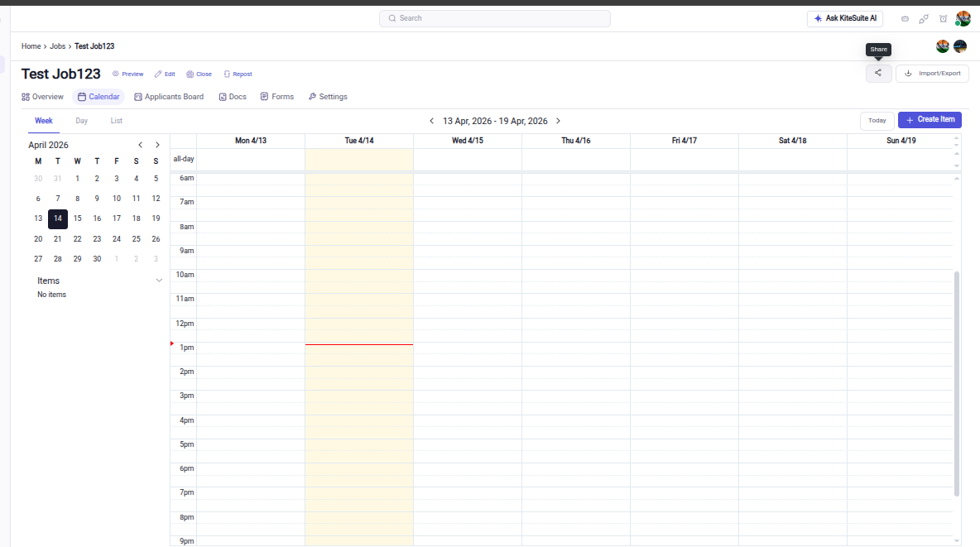Click Mon 4/13 column header
Viewport: 980px width, 547px height.
tap(251, 141)
